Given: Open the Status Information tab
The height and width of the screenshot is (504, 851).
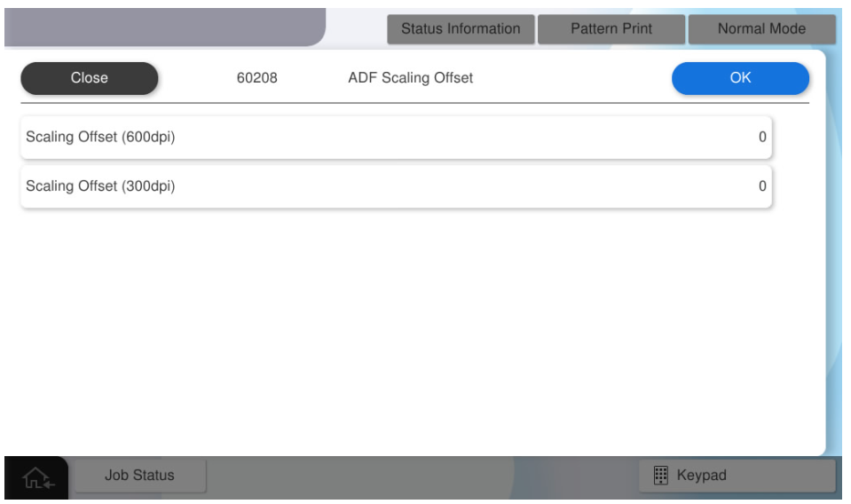Looking at the screenshot, I should click(x=461, y=28).
